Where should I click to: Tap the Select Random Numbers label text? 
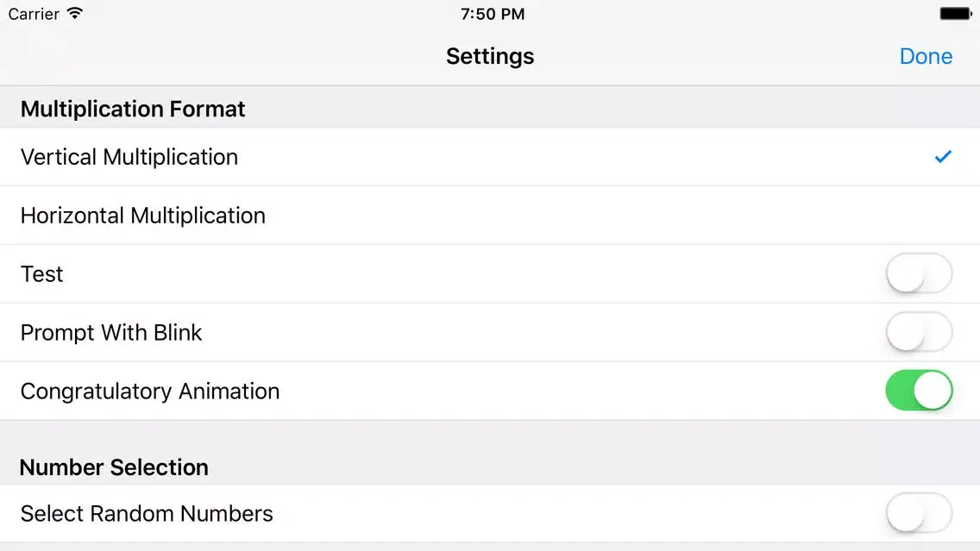[x=147, y=514]
